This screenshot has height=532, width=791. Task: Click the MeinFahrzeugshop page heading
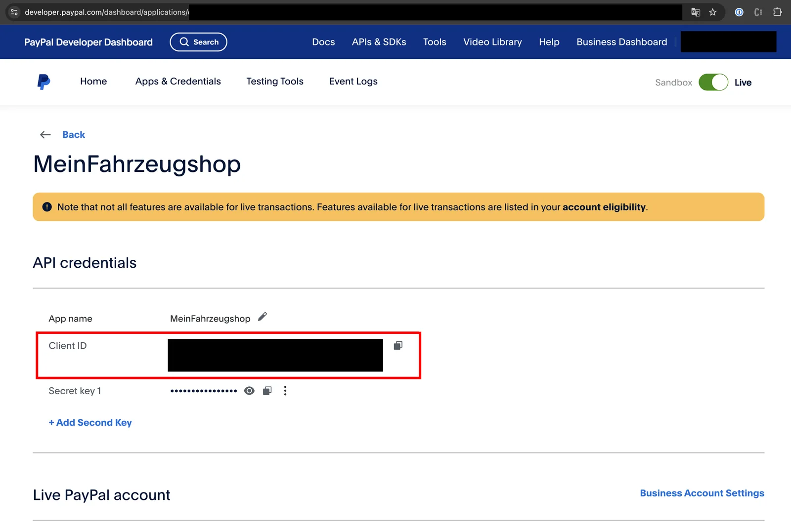137,164
